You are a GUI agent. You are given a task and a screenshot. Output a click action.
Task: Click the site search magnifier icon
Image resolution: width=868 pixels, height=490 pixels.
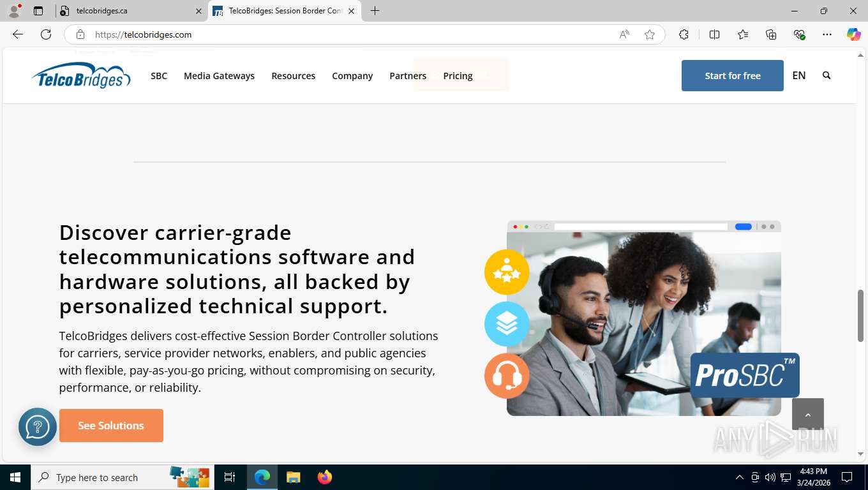[x=827, y=75]
